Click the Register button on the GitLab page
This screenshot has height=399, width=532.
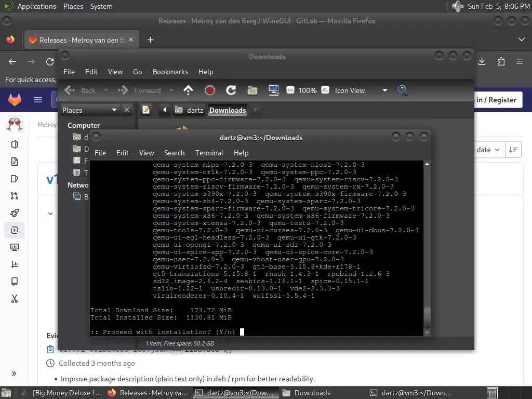(x=498, y=100)
